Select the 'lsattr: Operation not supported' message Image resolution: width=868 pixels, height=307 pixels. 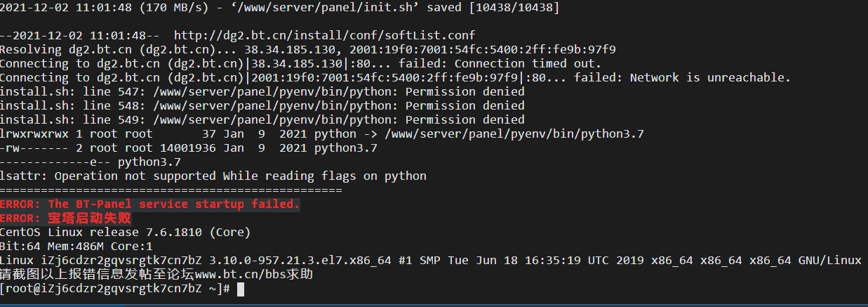pyautogui.click(x=213, y=176)
